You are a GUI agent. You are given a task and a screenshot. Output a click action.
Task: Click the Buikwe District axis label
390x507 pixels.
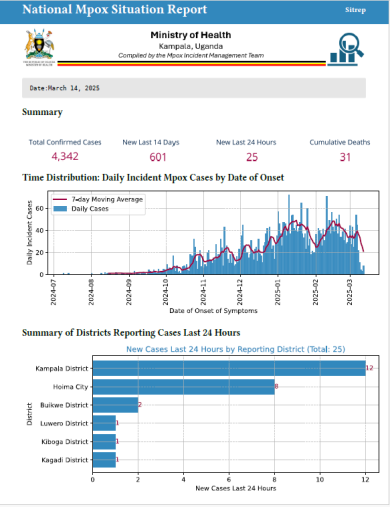pos(64,405)
